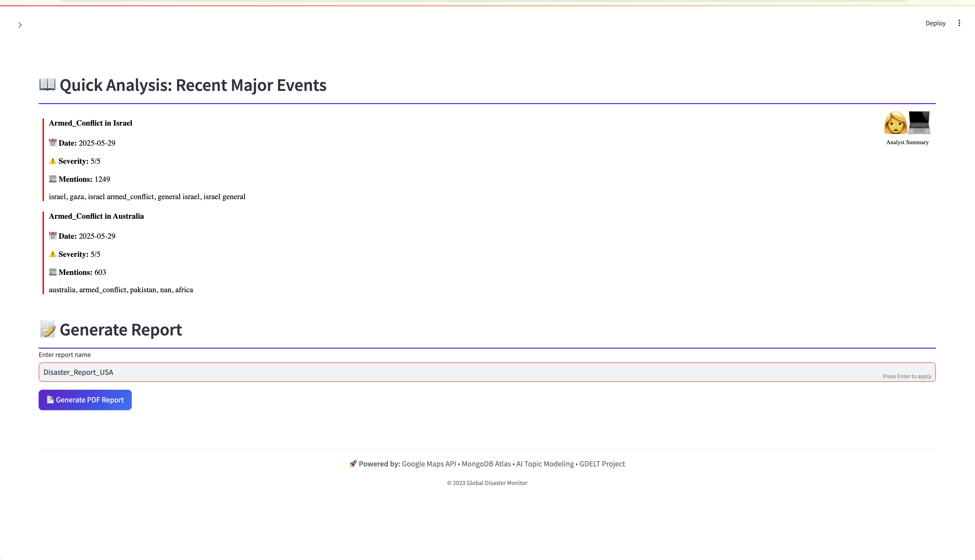
Task: Click the open book icon beside Quick Analysis
Action: tap(47, 84)
